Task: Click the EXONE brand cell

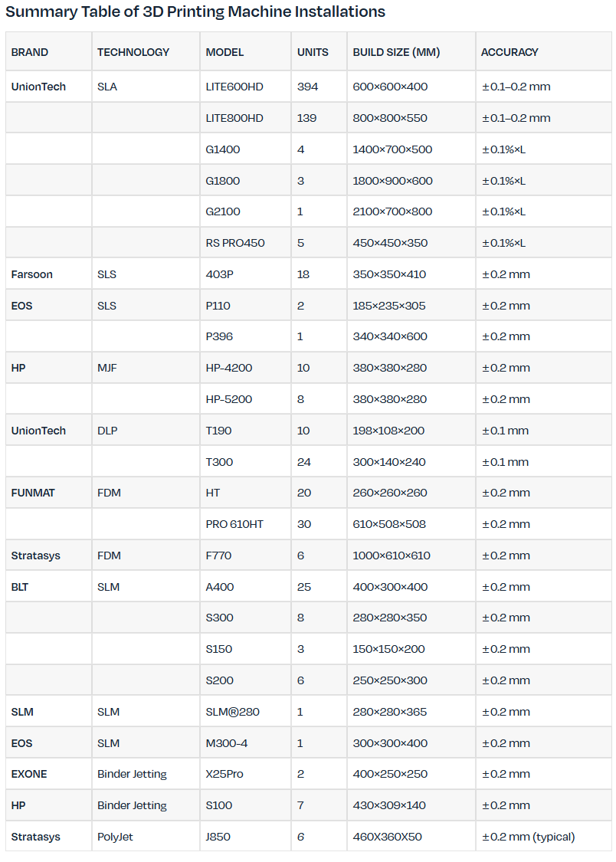Action: [29, 774]
